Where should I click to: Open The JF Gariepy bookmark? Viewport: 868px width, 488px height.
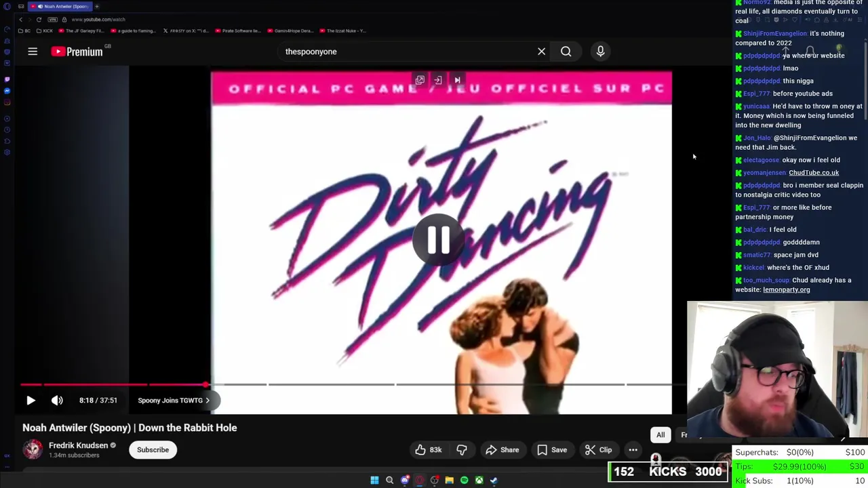tap(81, 30)
